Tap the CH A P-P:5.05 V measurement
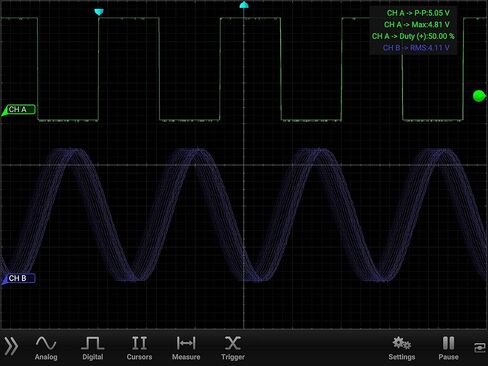The height and width of the screenshot is (366, 488). (418, 13)
